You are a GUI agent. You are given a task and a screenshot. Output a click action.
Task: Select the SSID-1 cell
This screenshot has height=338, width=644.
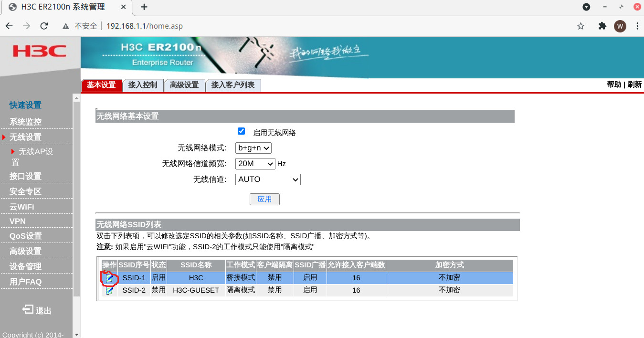point(134,278)
